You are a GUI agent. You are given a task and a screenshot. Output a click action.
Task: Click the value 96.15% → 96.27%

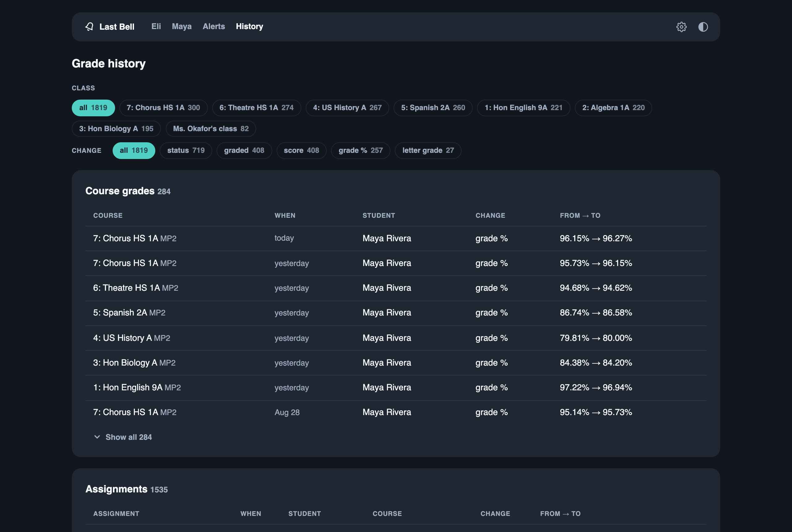pyautogui.click(x=596, y=238)
